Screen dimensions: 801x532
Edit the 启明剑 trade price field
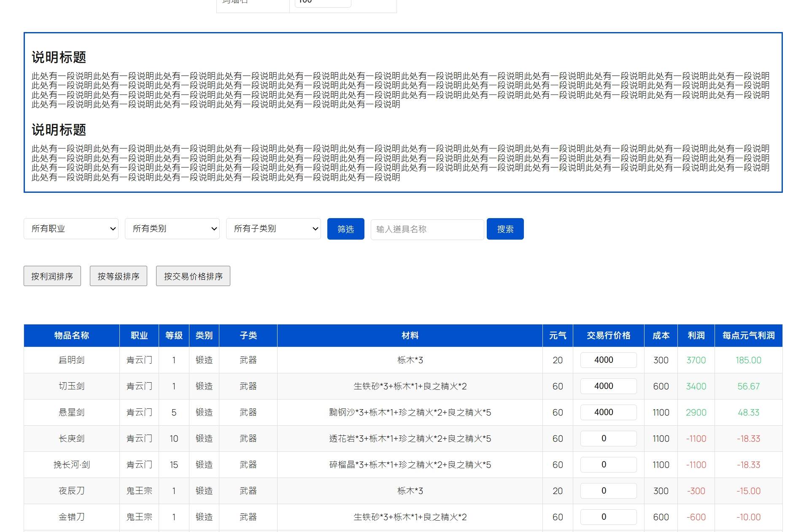coord(608,360)
